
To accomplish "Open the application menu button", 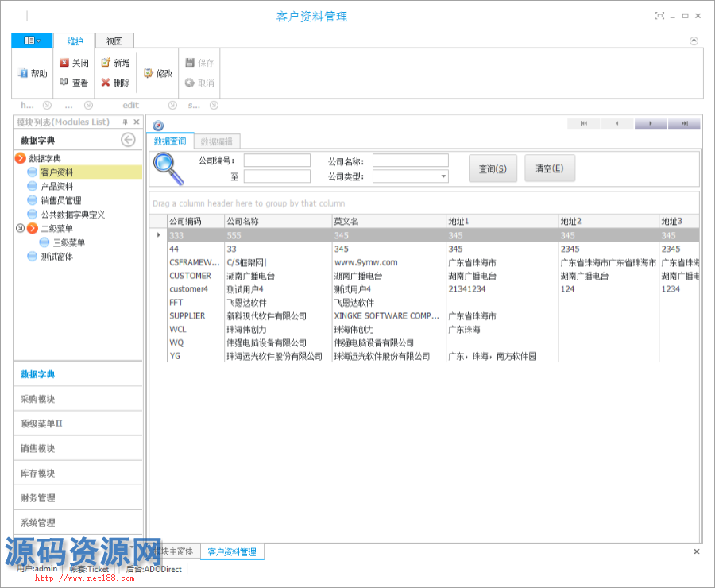I will pyautogui.click(x=32, y=41).
